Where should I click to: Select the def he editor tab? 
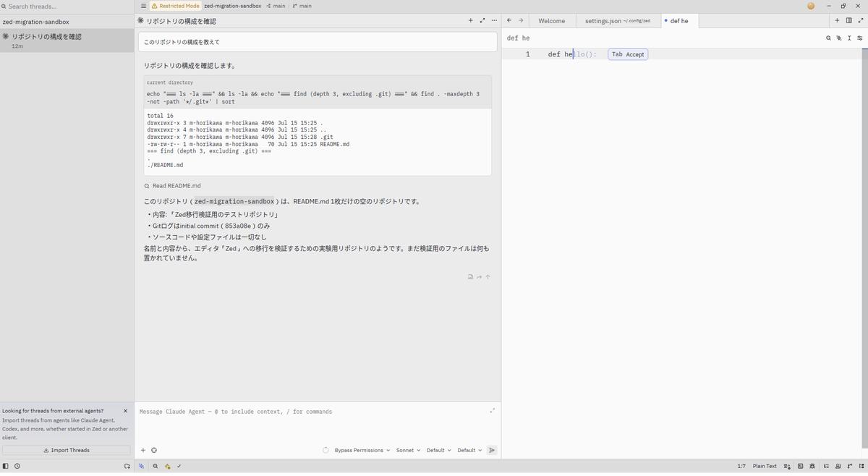(x=679, y=21)
